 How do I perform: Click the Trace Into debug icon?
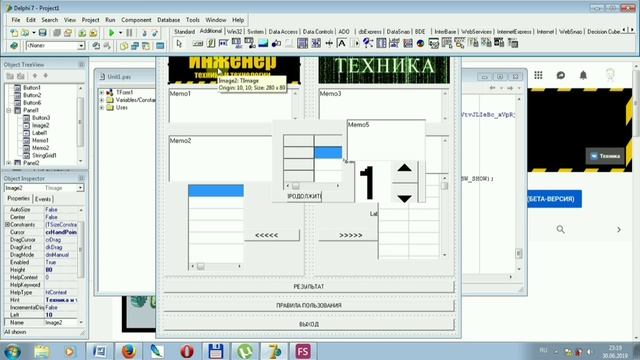[144, 33]
